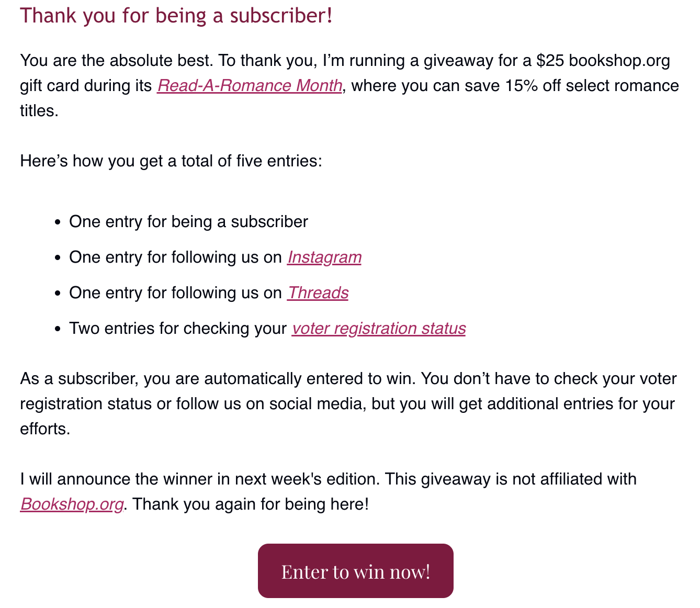Screen dimensions: 700x608
Task: Open the Threads link
Action: click(x=318, y=292)
